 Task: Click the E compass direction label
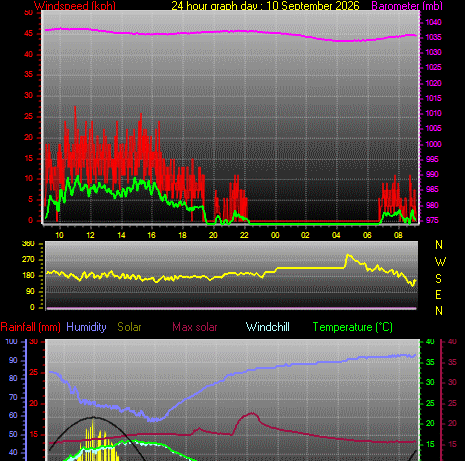[439, 295]
